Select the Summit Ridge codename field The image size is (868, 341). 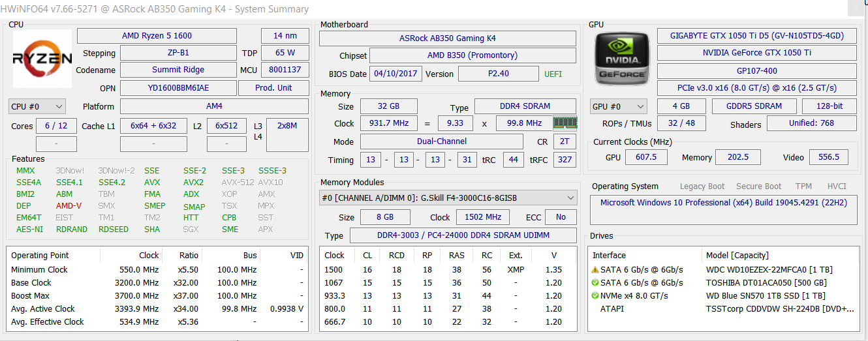point(178,70)
